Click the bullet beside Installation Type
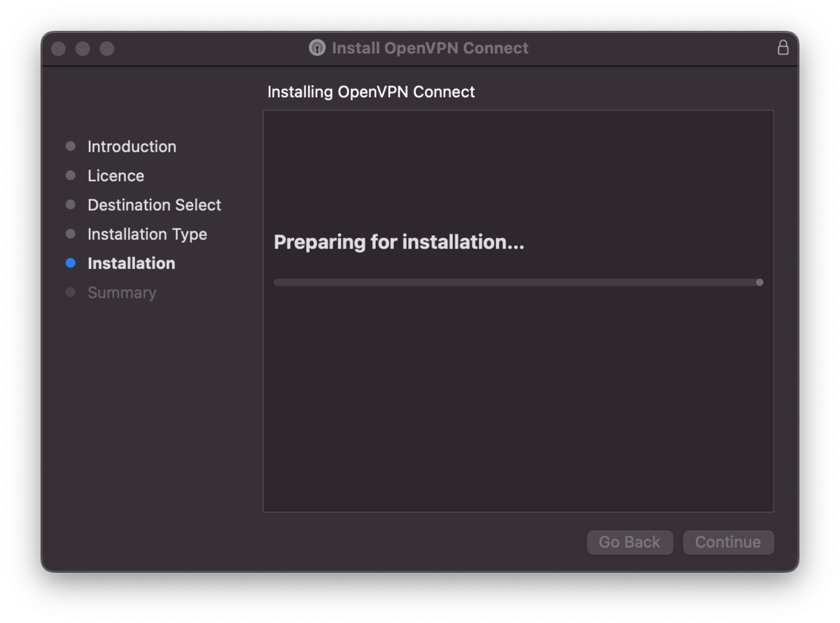The image size is (840, 623). pos(70,234)
